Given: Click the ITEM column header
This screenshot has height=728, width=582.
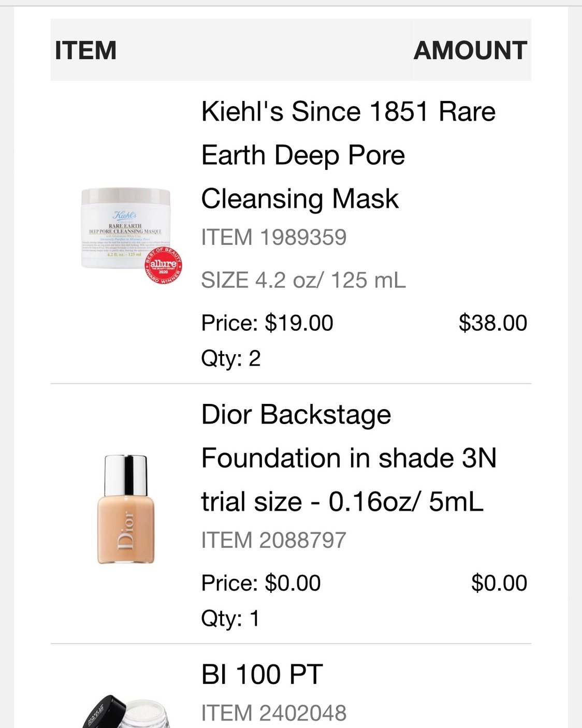Looking at the screenshot, I should [x=85, y=50].
